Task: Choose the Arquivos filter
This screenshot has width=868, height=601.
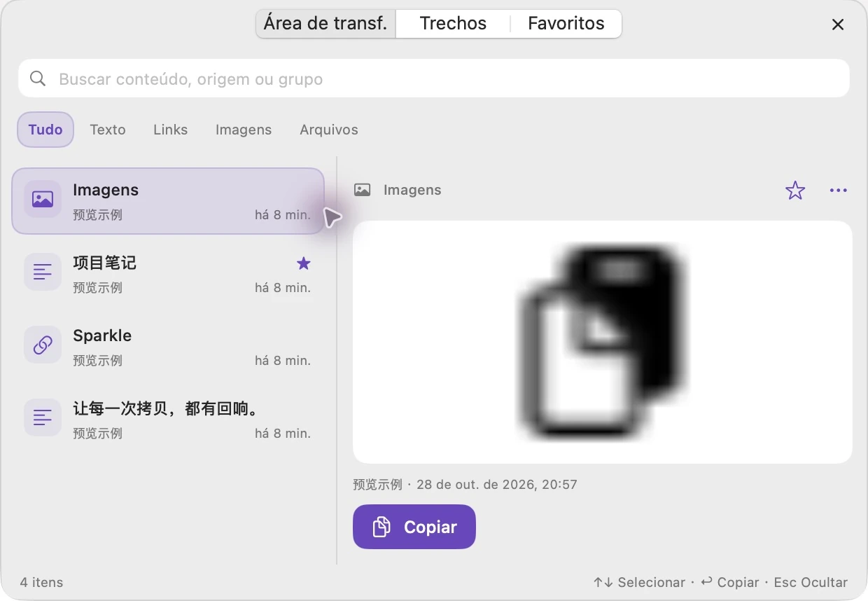Action: pos(329,130)
